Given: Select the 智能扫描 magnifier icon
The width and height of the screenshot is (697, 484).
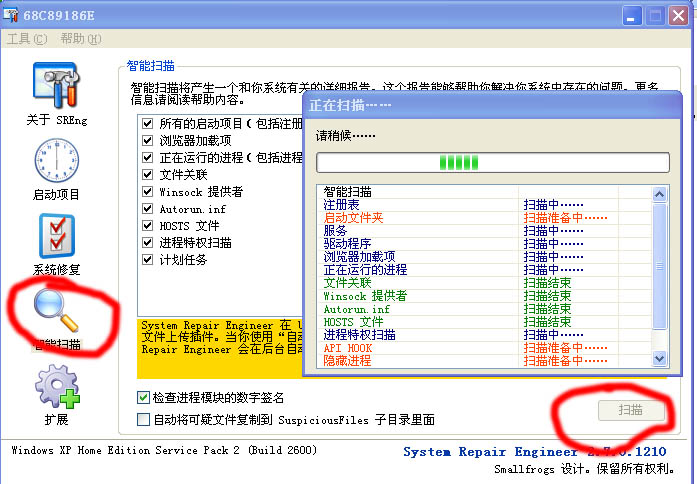Looking at the screenshot, I should (56, 311).
